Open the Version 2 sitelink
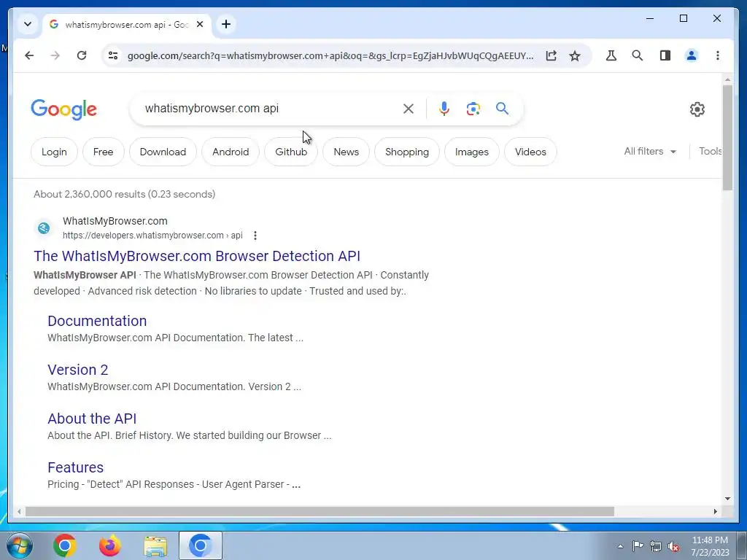The width and height of the screenshot is (747, 560). point(77,370)
